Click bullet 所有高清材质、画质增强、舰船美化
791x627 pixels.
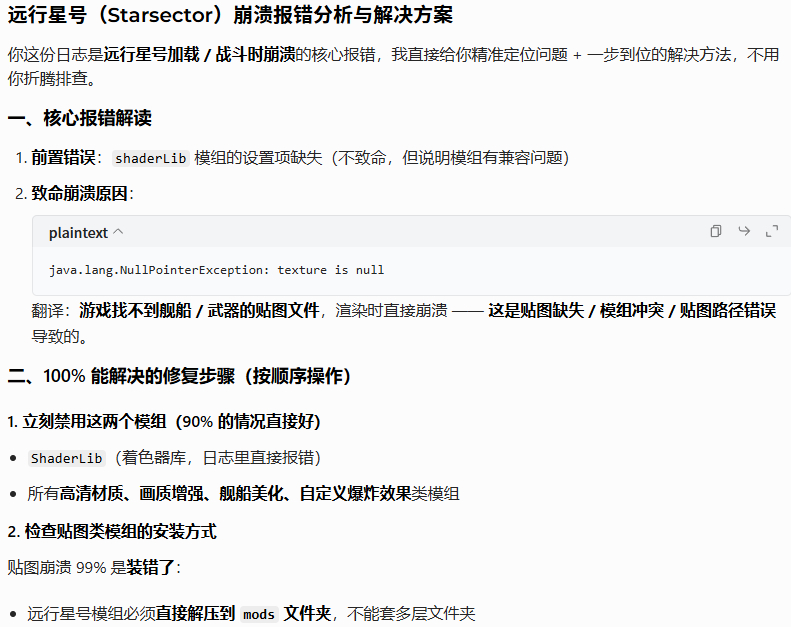point(243,493)
